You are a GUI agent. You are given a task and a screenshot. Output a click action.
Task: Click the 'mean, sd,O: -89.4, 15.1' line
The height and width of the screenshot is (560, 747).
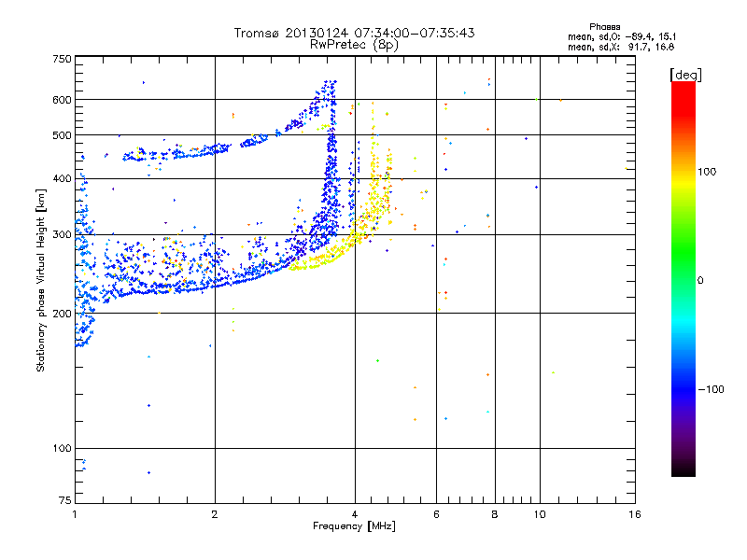[x=622, y=36]
